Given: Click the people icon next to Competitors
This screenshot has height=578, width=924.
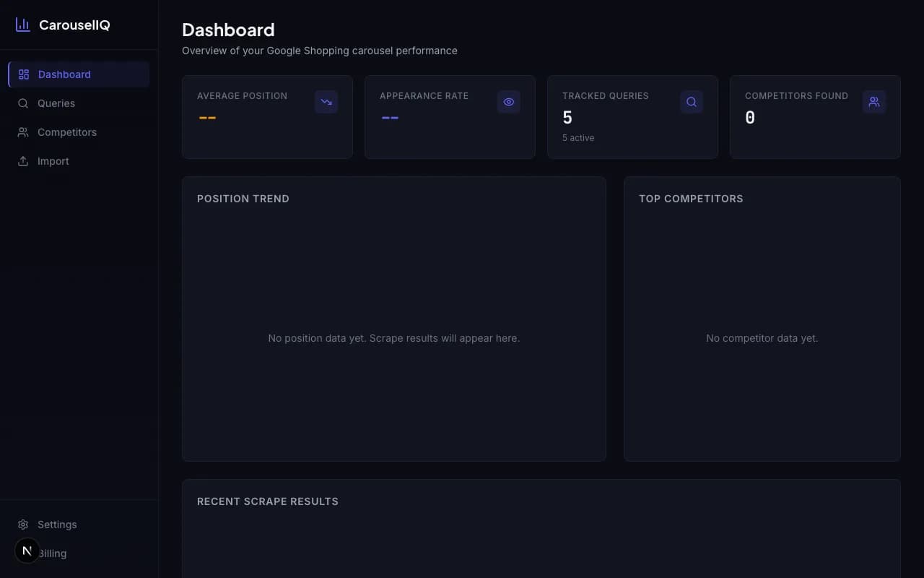Looking at the screenshot, I should coord(23,131).
